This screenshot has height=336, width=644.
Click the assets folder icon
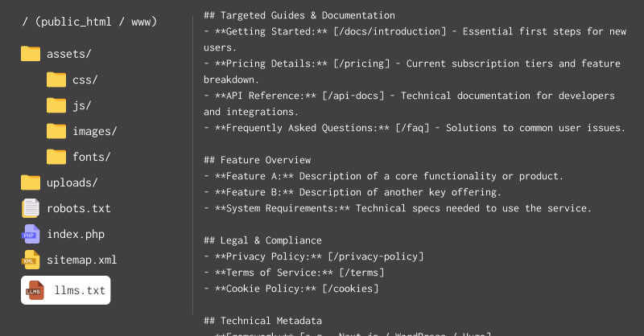pyautogui.click(x=31, y=54)
